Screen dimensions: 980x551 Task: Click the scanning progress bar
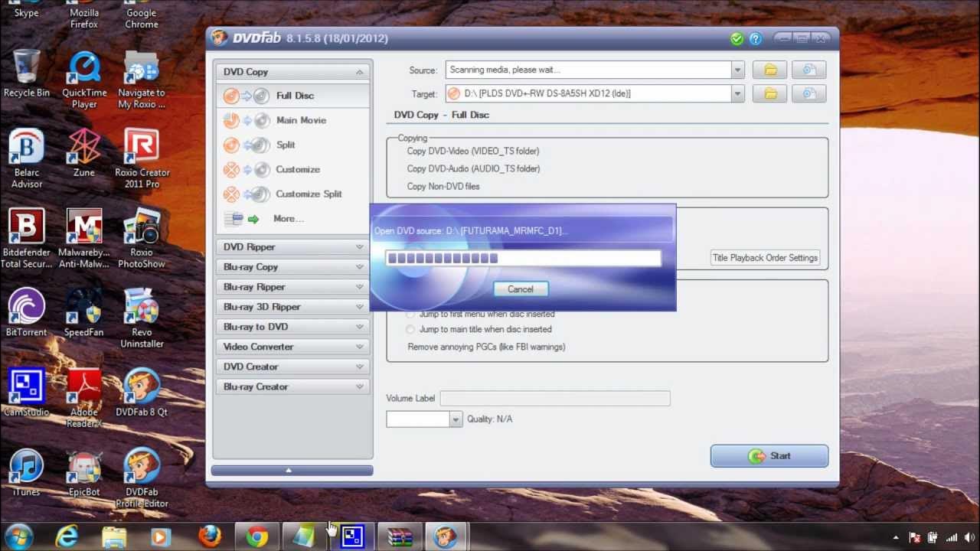(523, 259)
